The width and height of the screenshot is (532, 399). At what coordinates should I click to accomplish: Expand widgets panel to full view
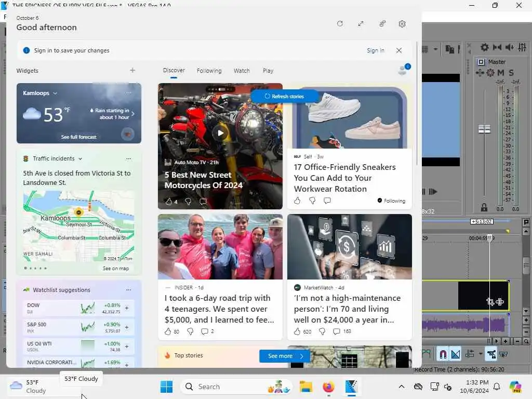(x=361, y=24)
